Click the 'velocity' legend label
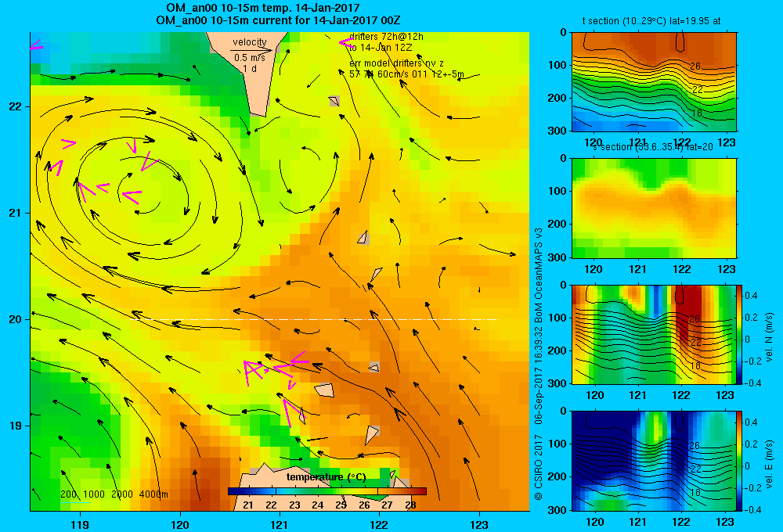 [250, 42]
